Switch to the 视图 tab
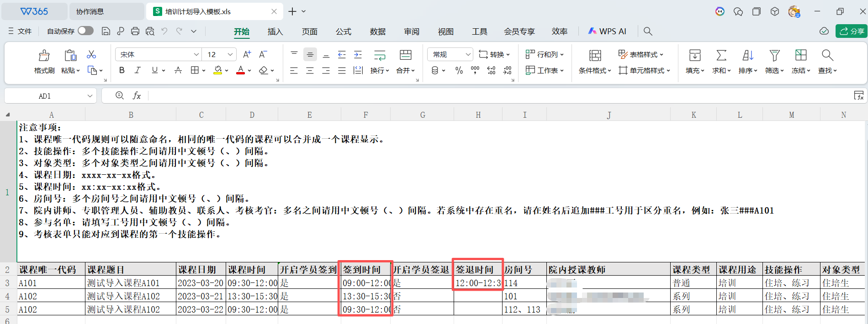This screenshot has width=868, height=324. pos(446,31)
